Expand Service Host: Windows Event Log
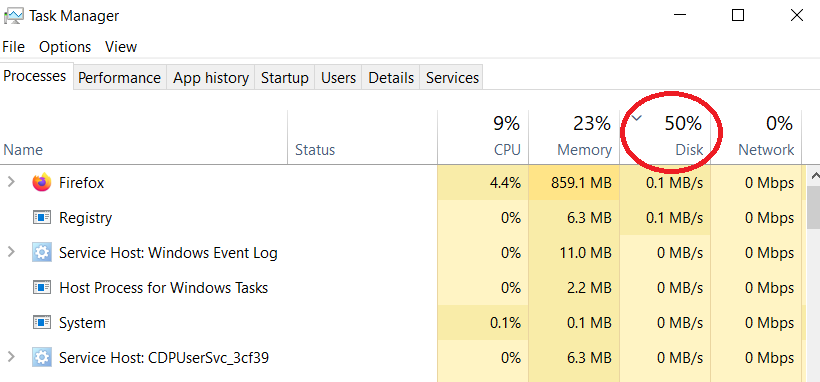Viewport: 820px width, 382px height. pyautogui.click(x=10, y=253)
